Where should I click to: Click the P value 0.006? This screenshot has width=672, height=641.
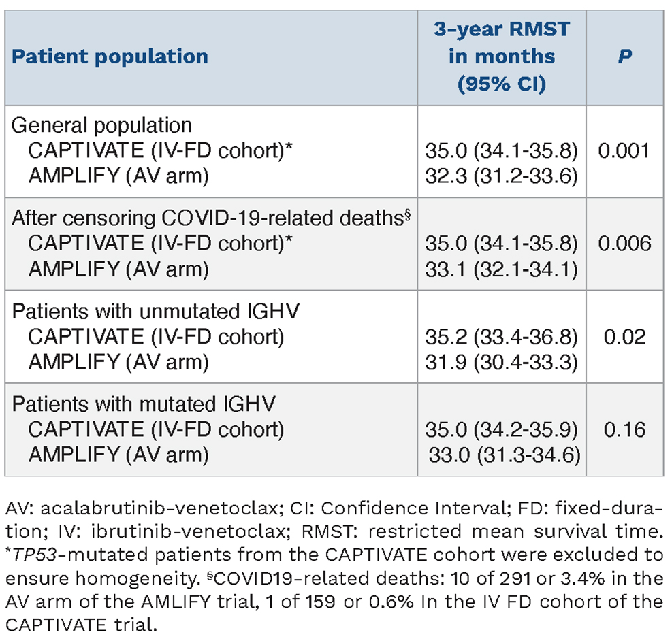click(x=623, y=244)
